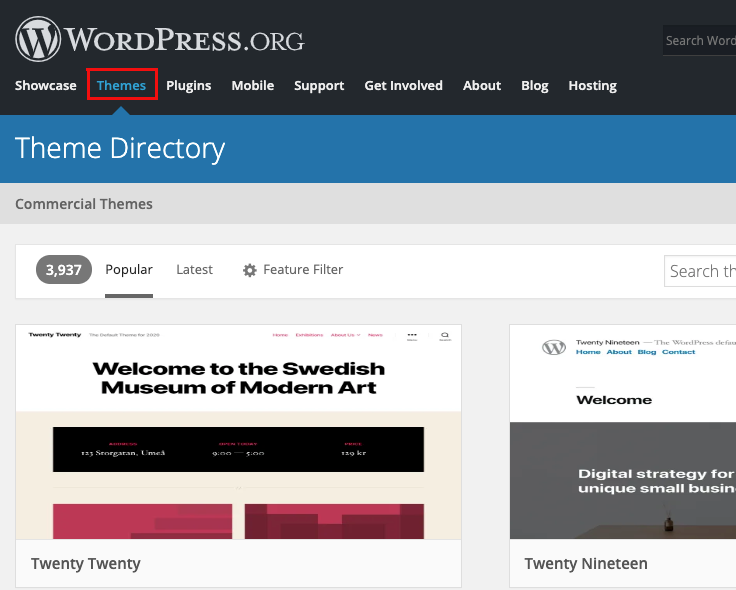Open the Themes menu item
Viewport: 736px width, 590px height.
pos(122,85)
